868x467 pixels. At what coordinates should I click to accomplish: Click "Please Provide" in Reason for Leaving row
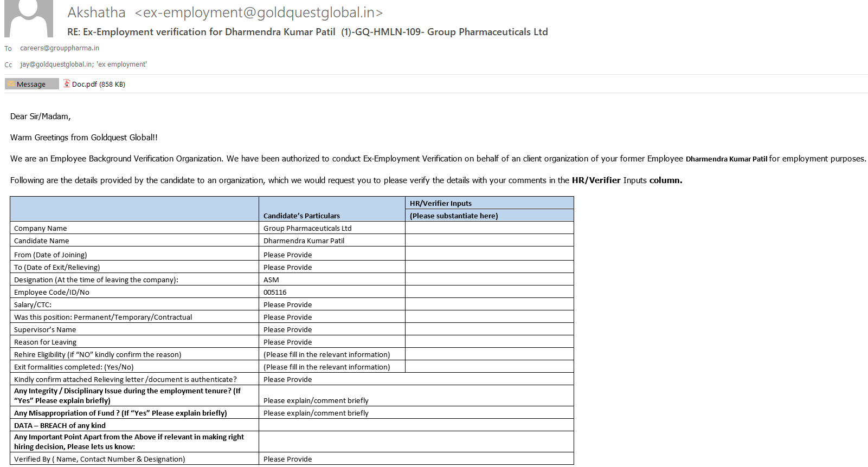point(287,342)
